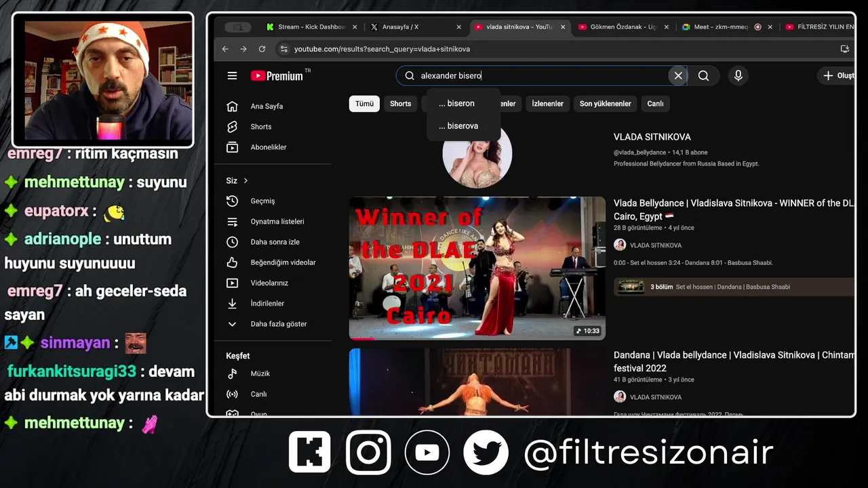Open Videolarınız in the sidebar
This screenshot has width=868, height=488.
pyautogui.click(x=273, y=283)
